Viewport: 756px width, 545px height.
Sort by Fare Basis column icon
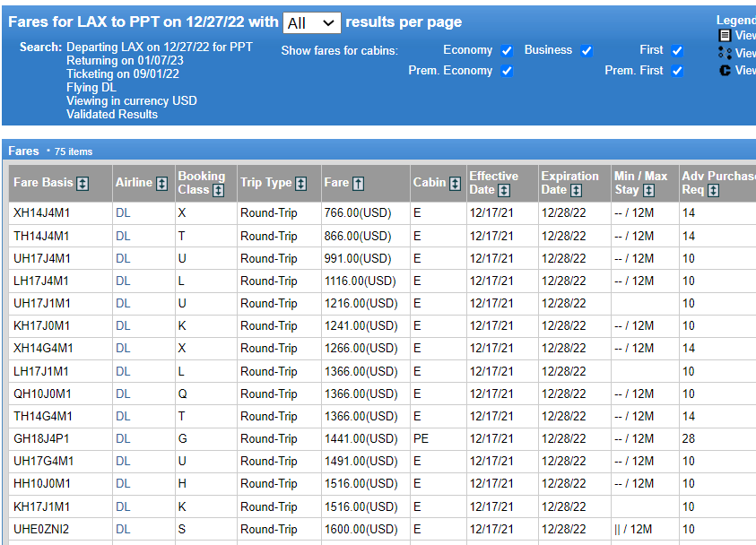(83, 184)
